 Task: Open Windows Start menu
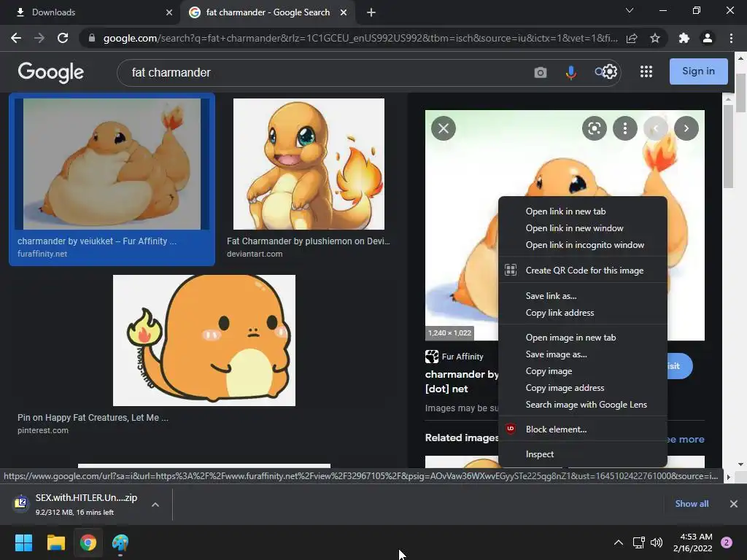point(23,542)
